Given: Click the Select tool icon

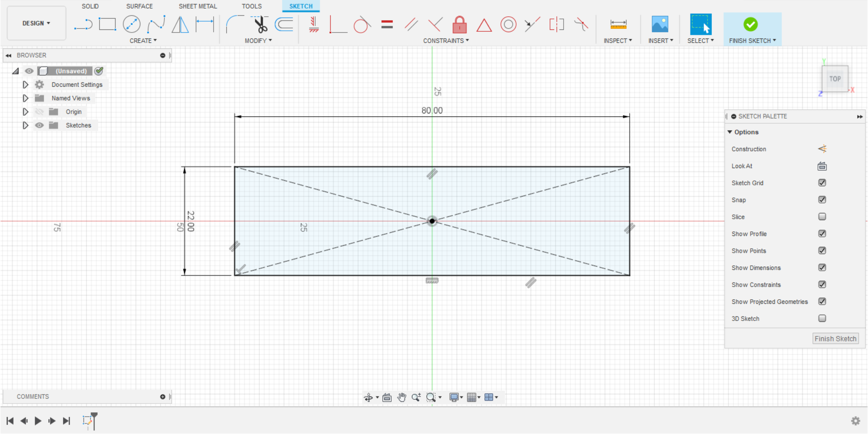Looking at the screenshot, I should point(700,24).
